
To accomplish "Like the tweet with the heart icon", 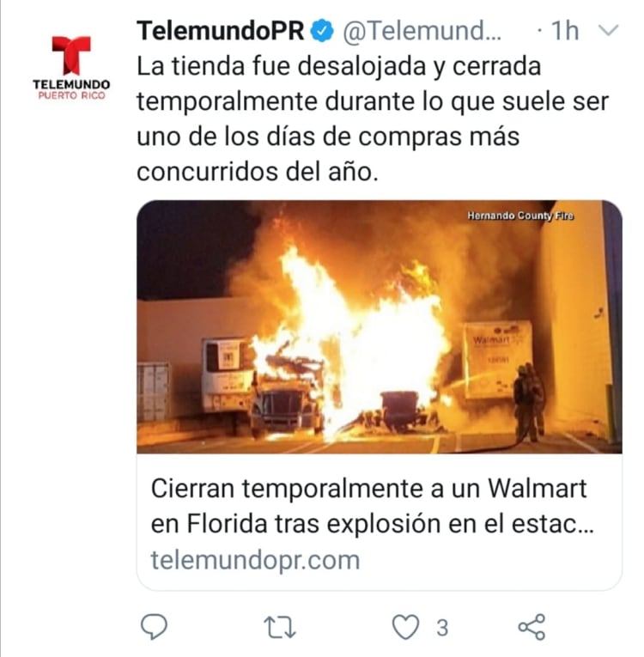I will point(405,627).
